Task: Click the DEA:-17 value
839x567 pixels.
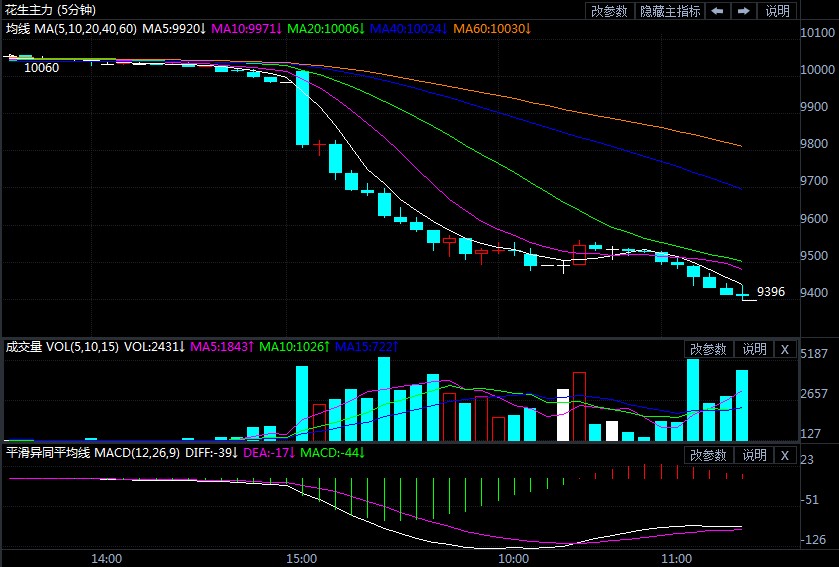Action: [269, 453]
